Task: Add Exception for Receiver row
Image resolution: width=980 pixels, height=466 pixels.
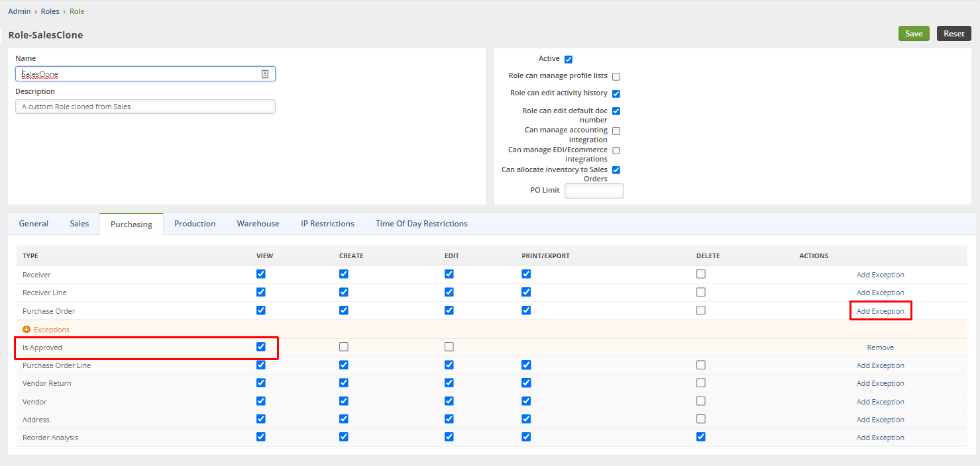Action: (x=880, y=275)
